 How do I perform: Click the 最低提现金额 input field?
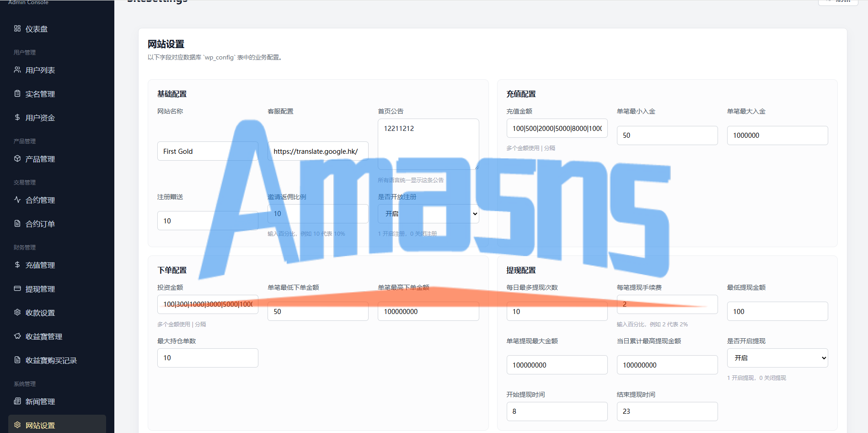[777, 311]
